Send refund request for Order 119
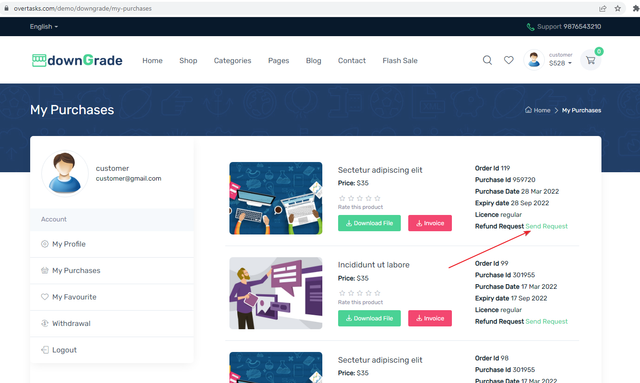640x383 pixels. tap(546, 226)
